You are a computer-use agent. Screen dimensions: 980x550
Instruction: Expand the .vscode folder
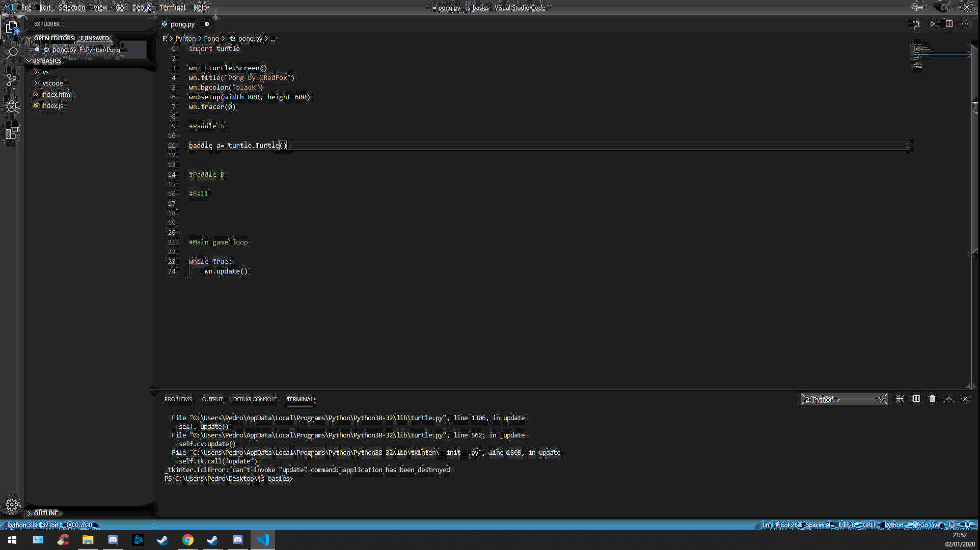[52, 83]
